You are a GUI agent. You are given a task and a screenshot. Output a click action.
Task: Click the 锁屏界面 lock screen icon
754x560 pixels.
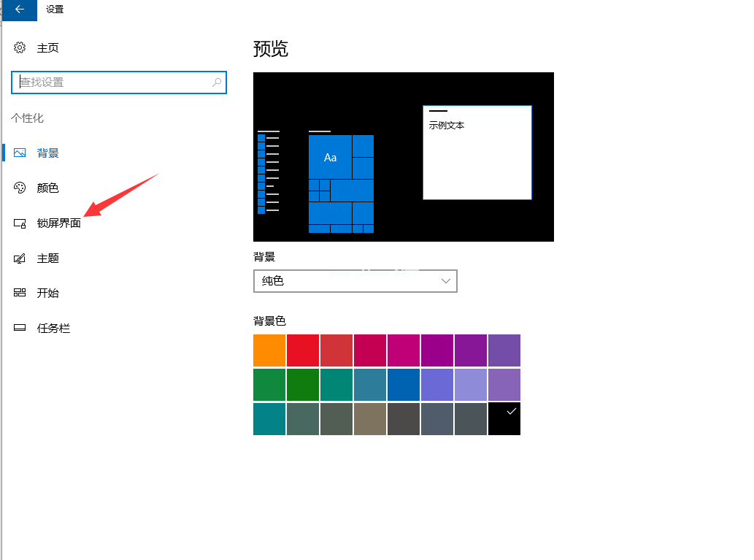(x=20, y=223)
